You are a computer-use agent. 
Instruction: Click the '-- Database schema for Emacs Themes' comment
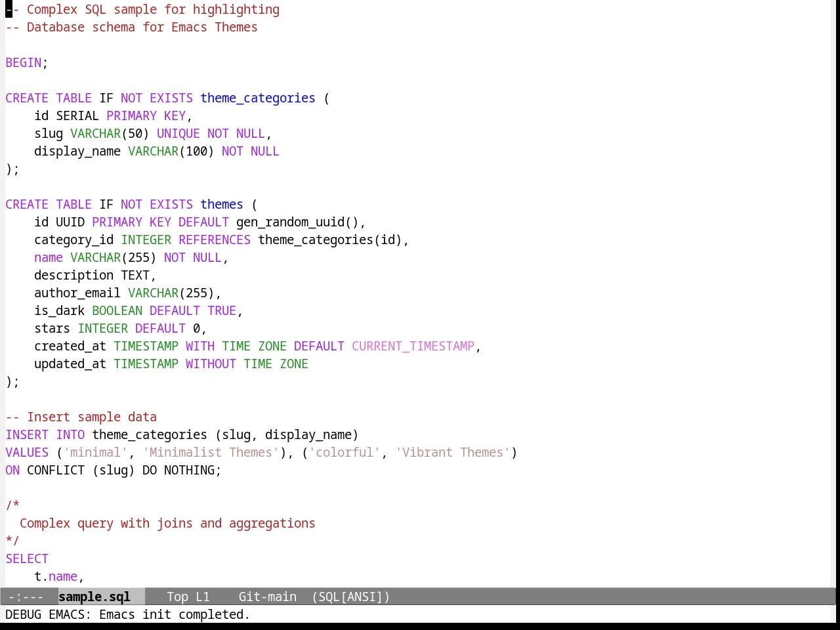[x=131, y=27]
